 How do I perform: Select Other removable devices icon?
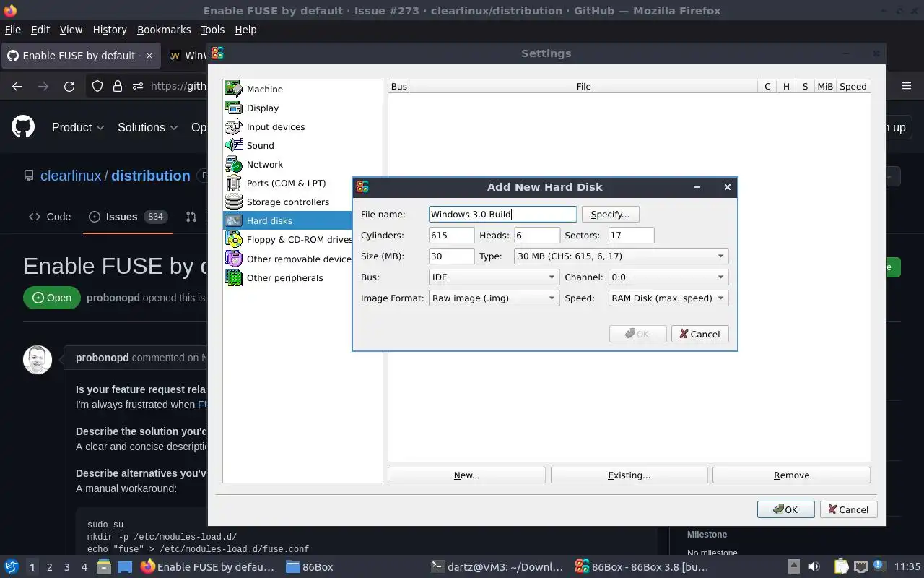pos(234,258)
